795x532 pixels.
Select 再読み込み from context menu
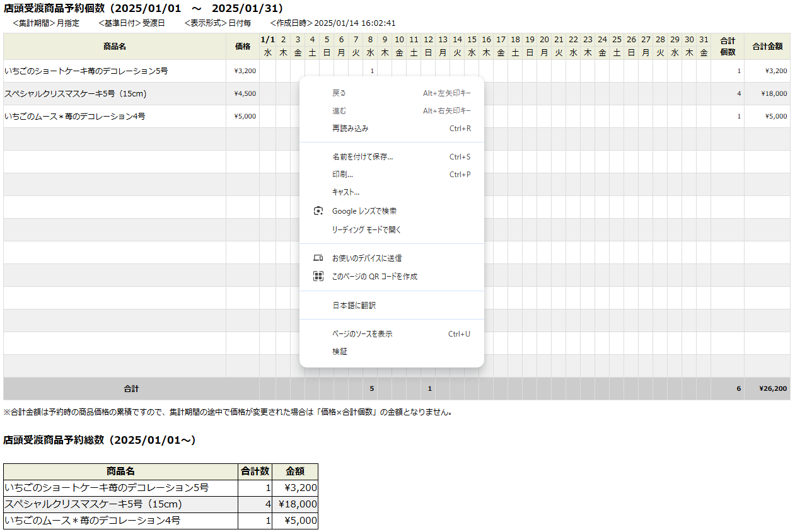[350, 129]
